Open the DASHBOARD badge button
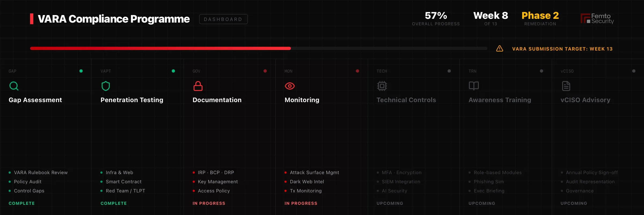 coord(223,19)
